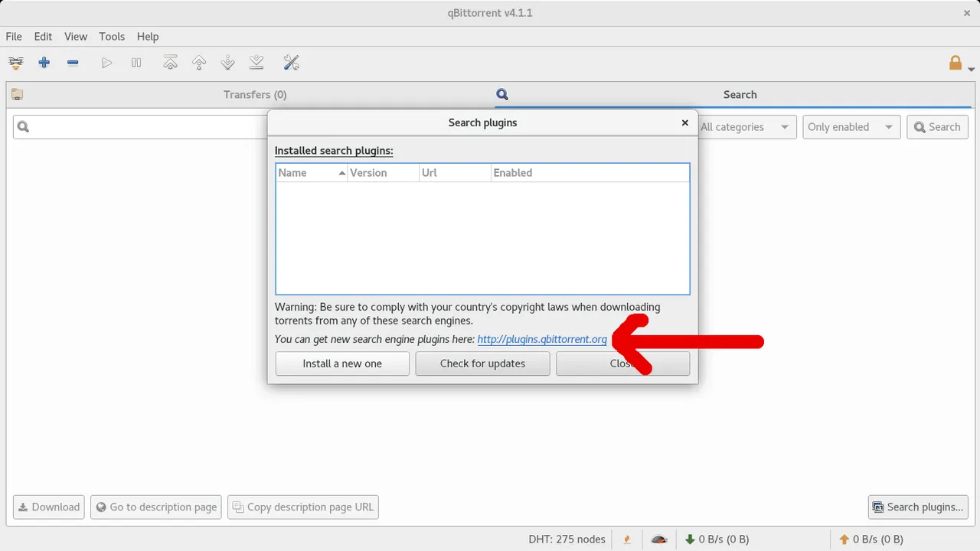Open the All categories dropdown
This screenshot has width=980, height=551.
click(x=746, y=126)
